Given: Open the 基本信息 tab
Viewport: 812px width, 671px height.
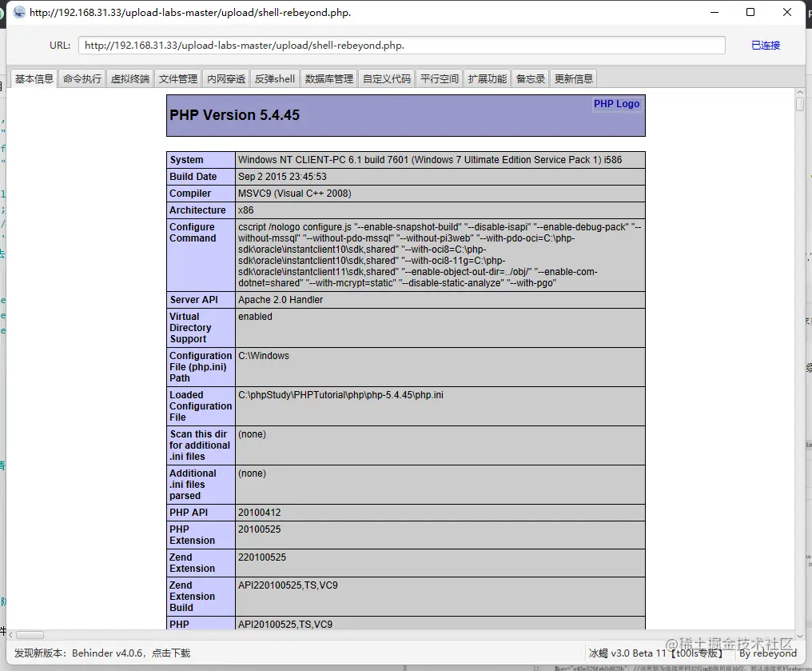Looking at the screenshot, I should click(x=34, y=78).
